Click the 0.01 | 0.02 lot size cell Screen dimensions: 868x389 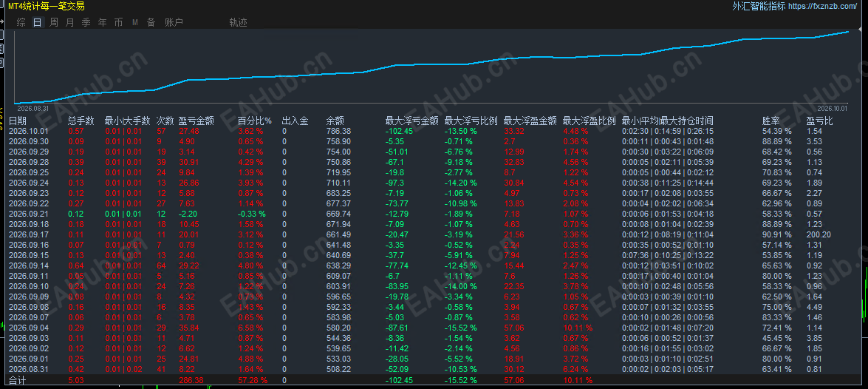point(123,369)
